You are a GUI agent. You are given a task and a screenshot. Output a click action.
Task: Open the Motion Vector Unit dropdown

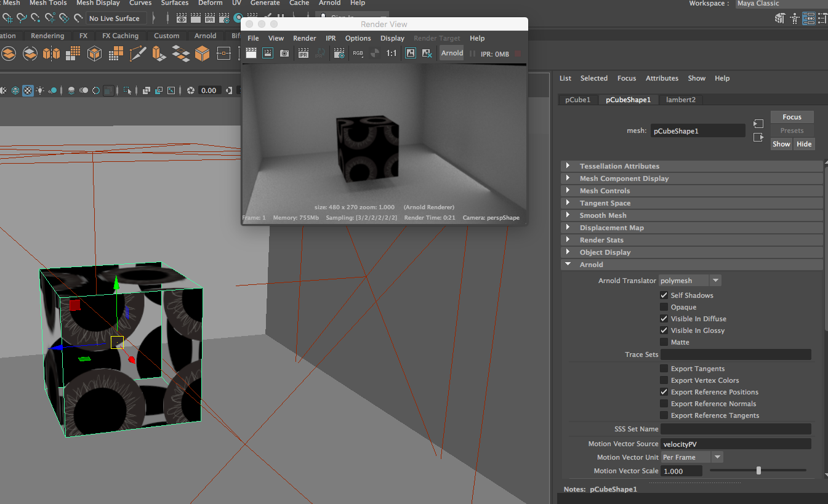717,457
